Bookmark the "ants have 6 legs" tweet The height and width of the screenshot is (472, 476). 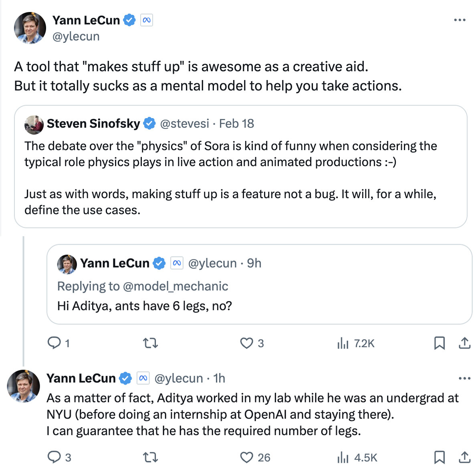[440, 343]
